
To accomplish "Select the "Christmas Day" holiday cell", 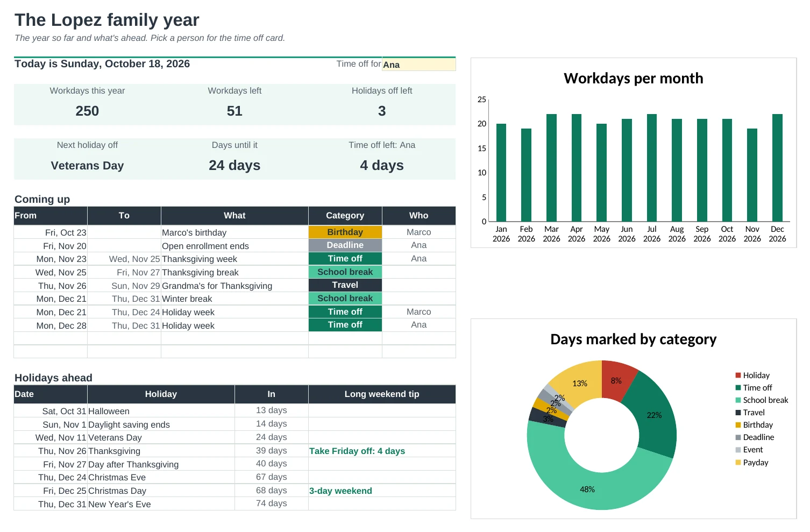I will tap(161, 491).
